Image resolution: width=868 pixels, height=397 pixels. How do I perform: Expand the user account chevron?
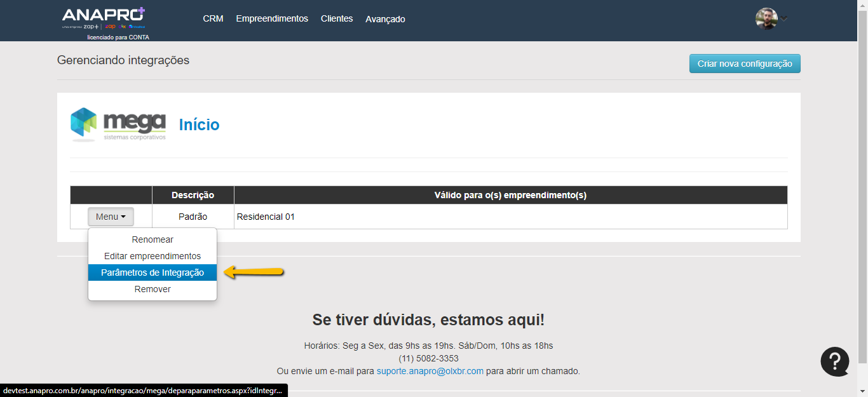tap(784, 19)
